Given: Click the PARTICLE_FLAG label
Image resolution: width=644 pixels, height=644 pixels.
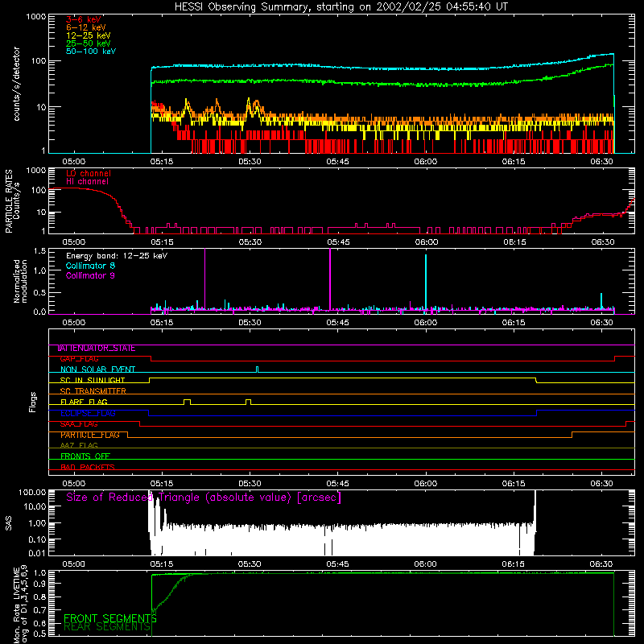Looking at the screenshot, I should pos(90,435).
